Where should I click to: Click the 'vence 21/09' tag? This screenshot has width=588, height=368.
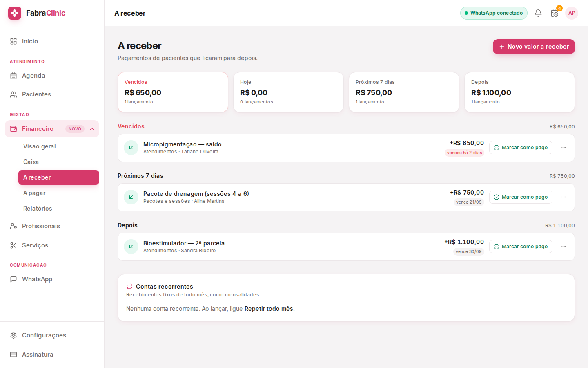click(x=469, y=202)
